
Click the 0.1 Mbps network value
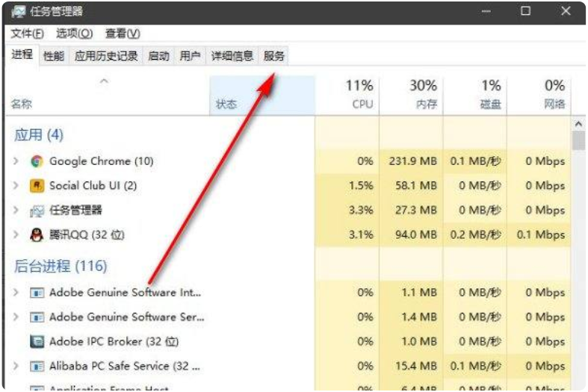541,234
